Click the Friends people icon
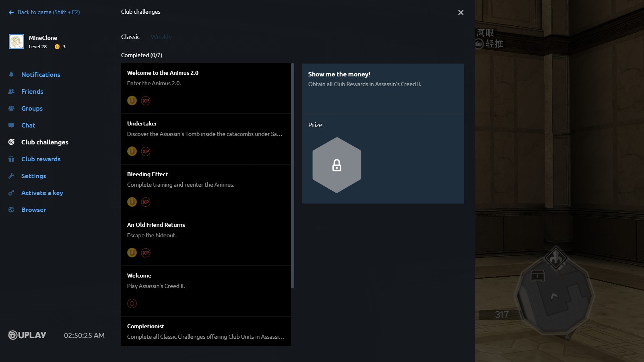Viewport: 644px width, 362px height. 11,91
